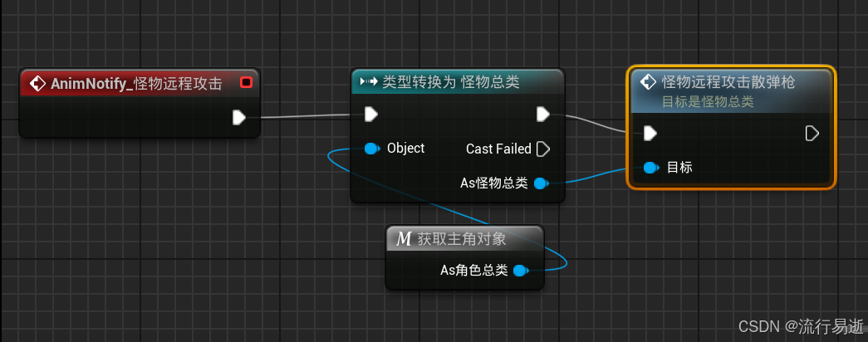Screen dimensions: 868x342
Task: Select the 怪物远程攻击散弹枪 node title
Action: pyautogui.click(x=728, y=82)
